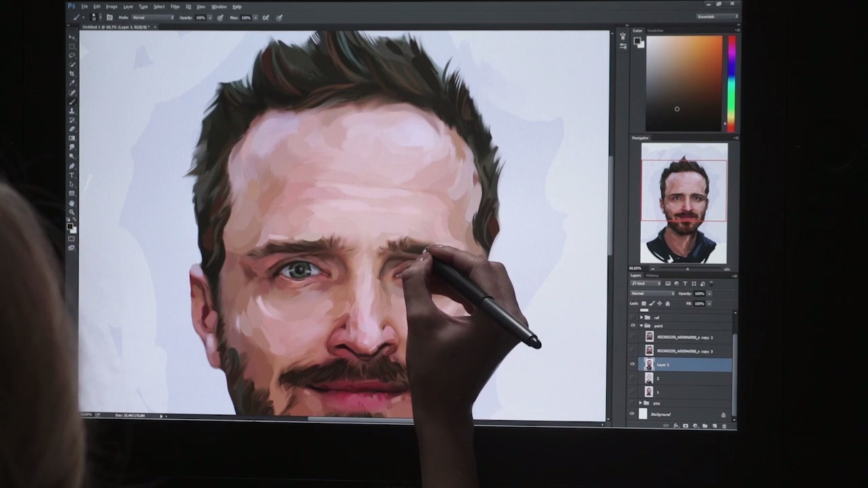This screenshot has width=868, height=488.
Task: Collapse the paint layer group
Action: tap(641, 326)
